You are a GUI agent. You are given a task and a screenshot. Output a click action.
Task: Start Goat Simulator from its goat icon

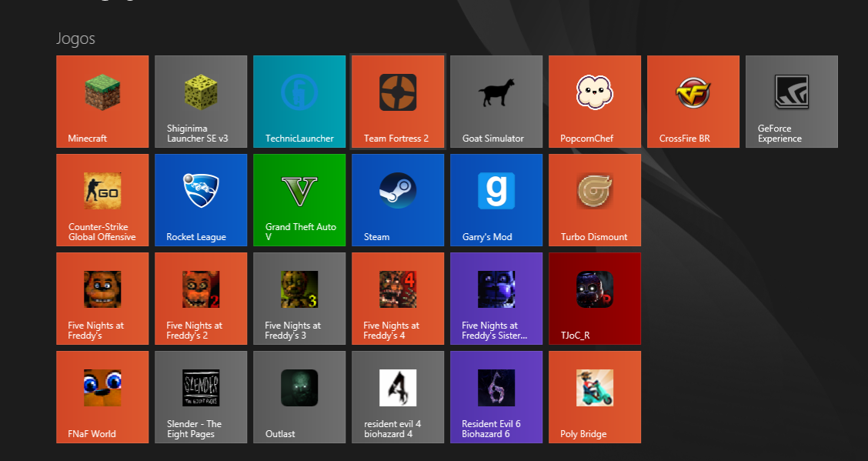coord(496,102)
